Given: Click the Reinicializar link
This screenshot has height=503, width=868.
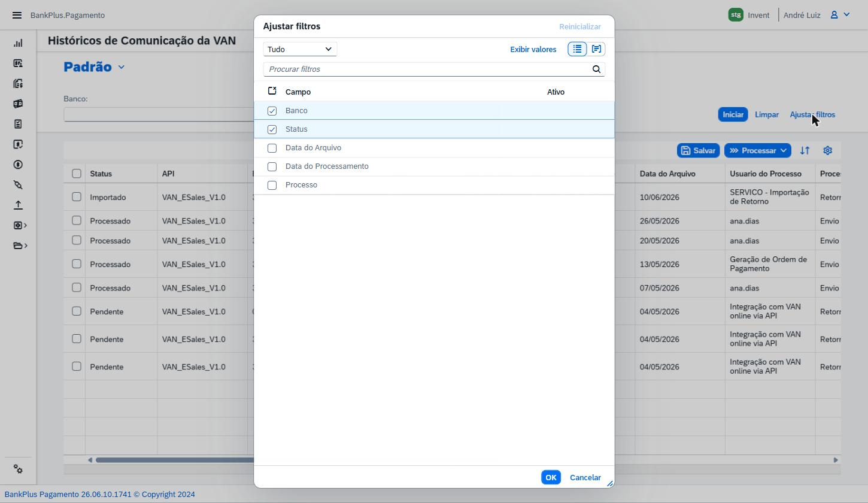Looking at the screenshot, I should 580,26.
